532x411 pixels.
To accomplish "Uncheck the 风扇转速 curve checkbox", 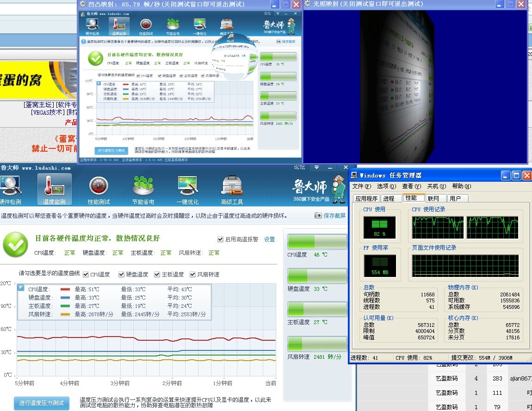I will pyautogui.click(x=193, y=274).
